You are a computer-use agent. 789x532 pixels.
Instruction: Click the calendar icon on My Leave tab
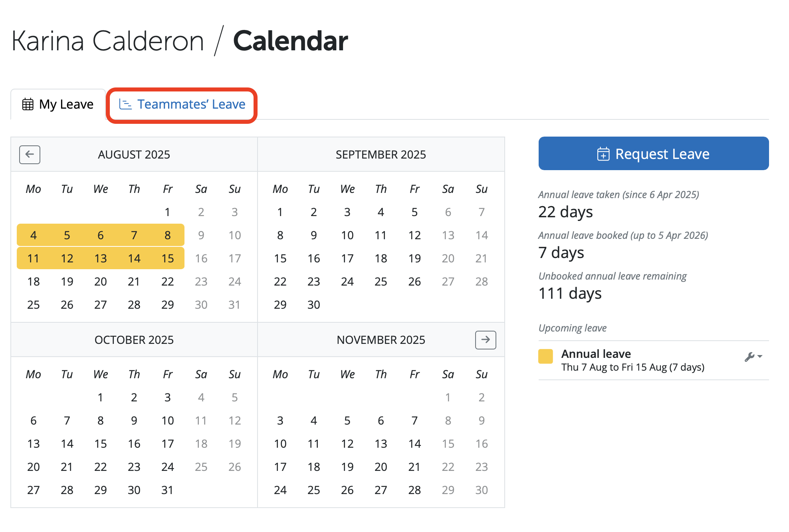[28, 104]
